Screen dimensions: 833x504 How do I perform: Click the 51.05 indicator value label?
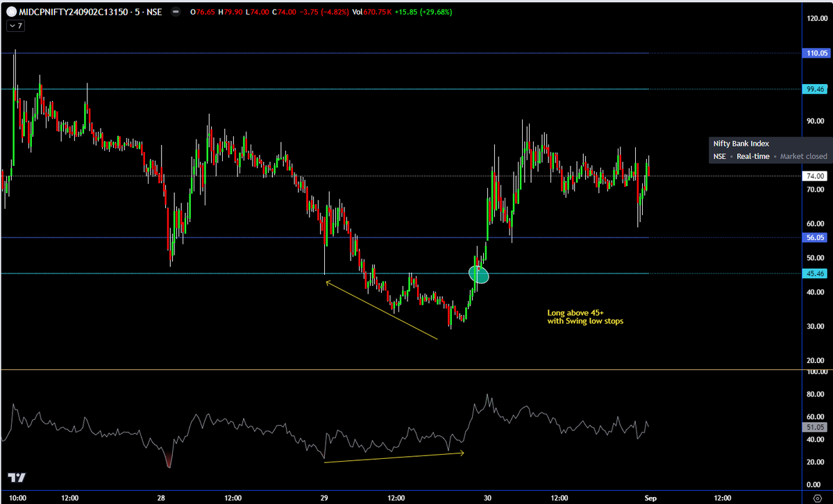click(x=815, y=428)
